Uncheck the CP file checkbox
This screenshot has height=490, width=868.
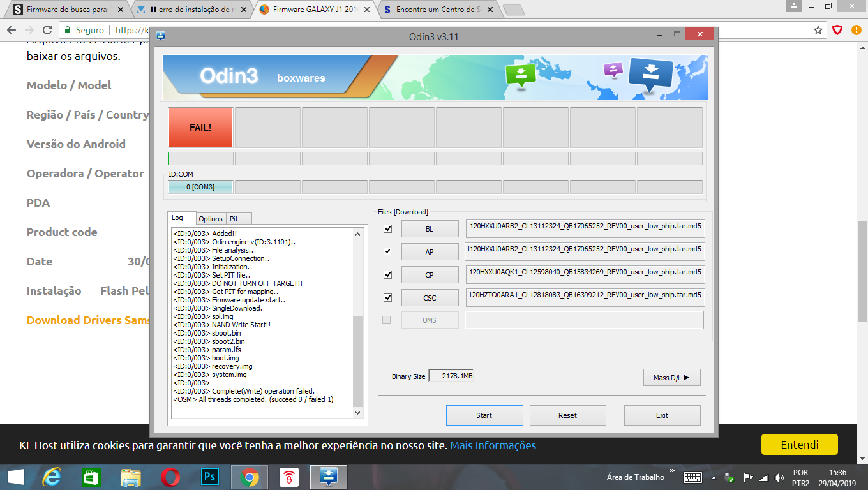tap(387, 274)
